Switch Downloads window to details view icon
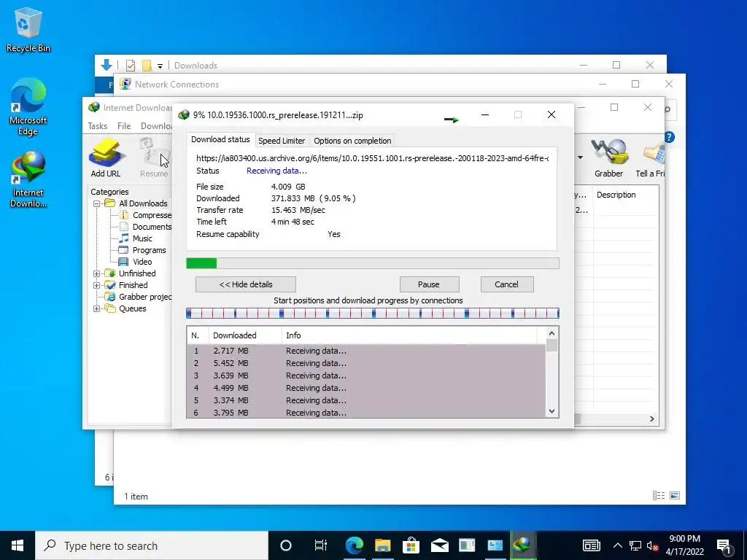This screenshot has width=747, height=560. [659, 496]
